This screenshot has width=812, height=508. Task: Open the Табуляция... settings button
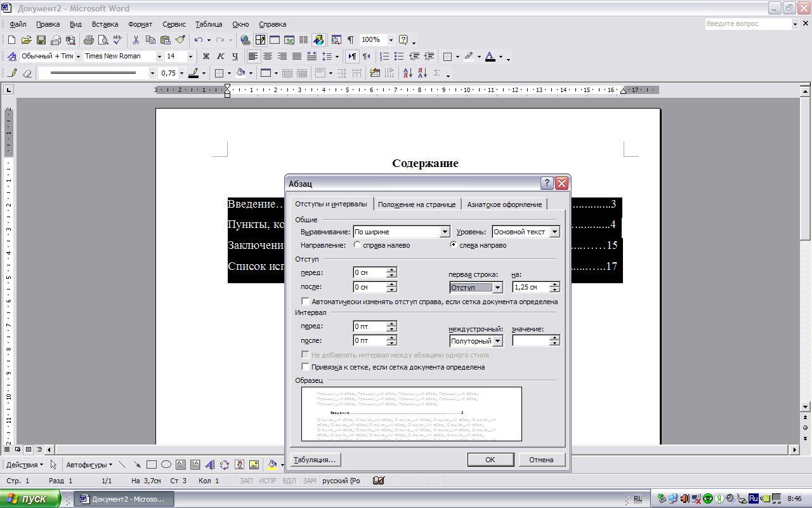pos(315,459)
